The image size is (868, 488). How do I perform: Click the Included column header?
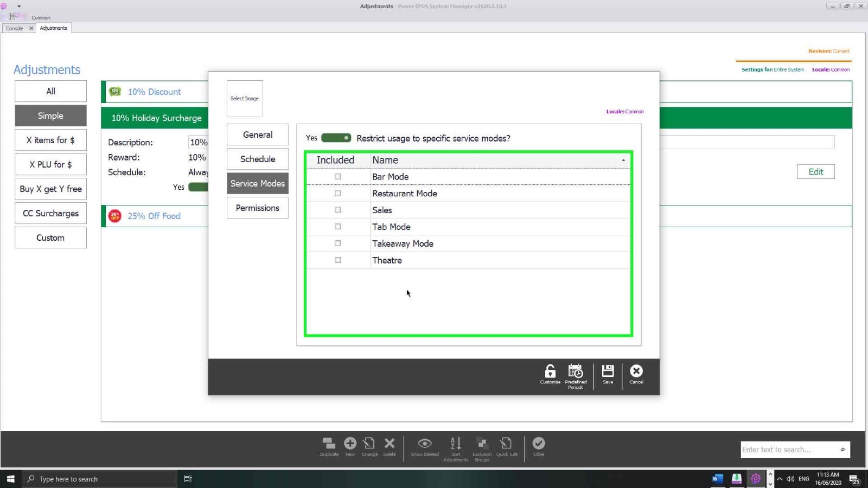pos(335,160)
